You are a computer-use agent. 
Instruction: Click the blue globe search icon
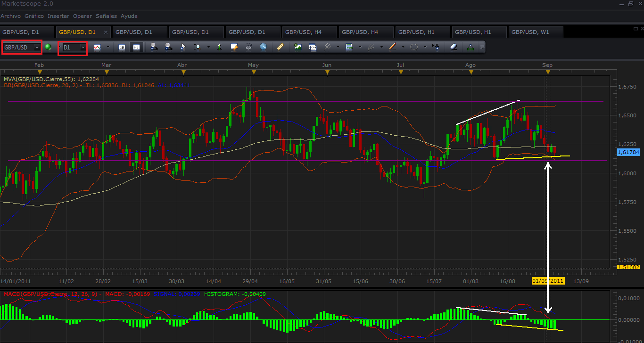coord(263,47)
